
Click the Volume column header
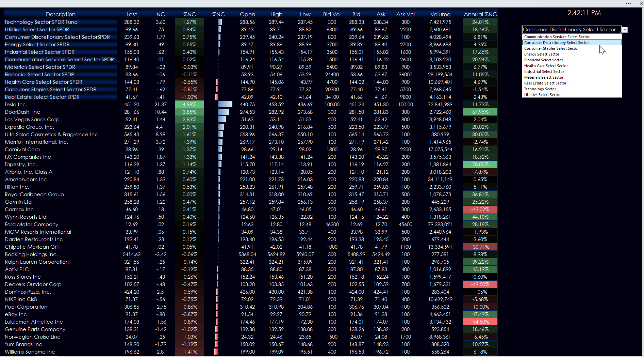tap(440, 14)
